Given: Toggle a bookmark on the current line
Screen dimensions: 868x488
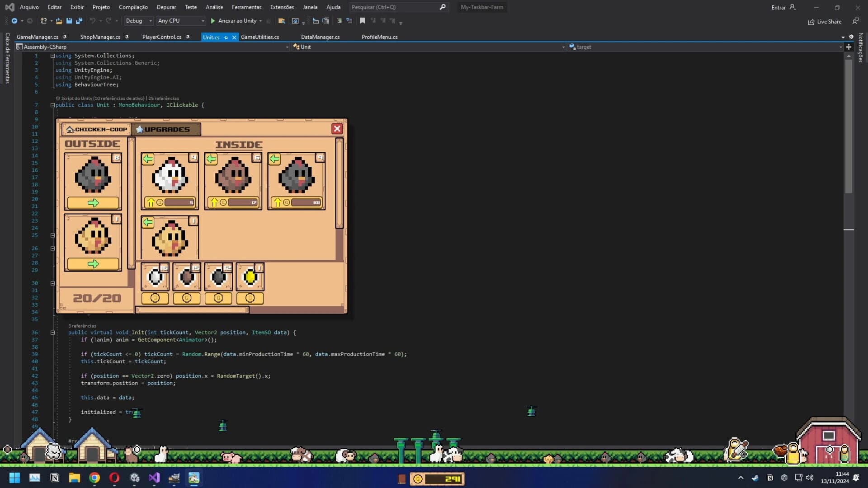Looking at the screenshot, I should 362,21.
